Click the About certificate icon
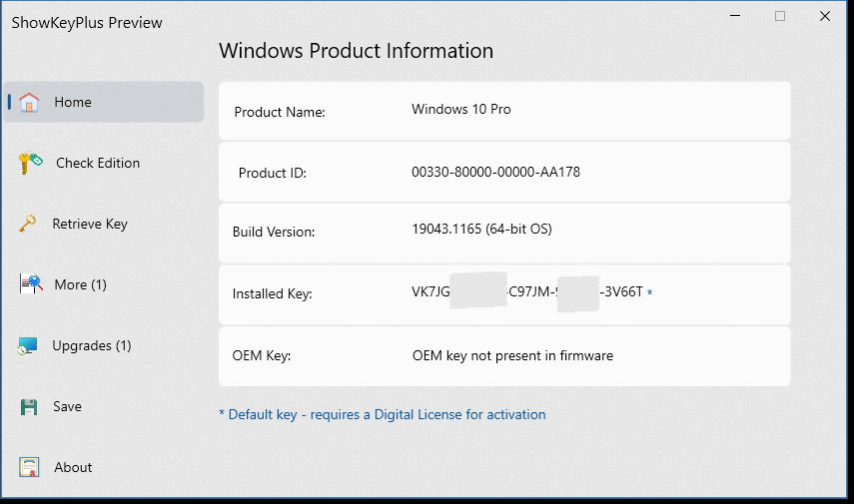Image resolution: width=854 pixels, height=504 pixels. [29, 467]
